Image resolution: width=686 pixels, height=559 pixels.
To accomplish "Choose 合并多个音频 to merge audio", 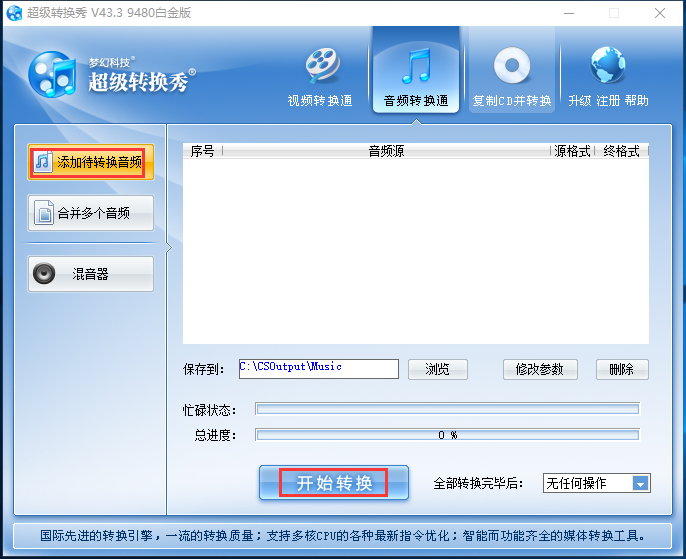I will point(91,213).
